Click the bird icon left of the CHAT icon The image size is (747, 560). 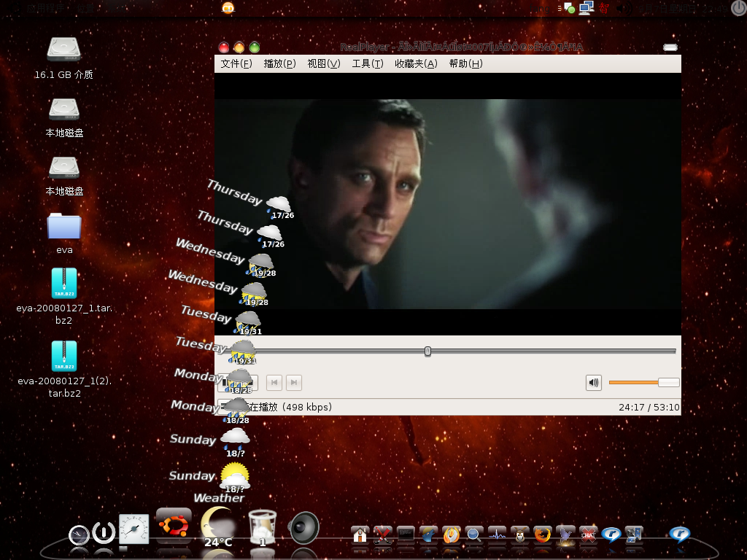tap(565, 534)
